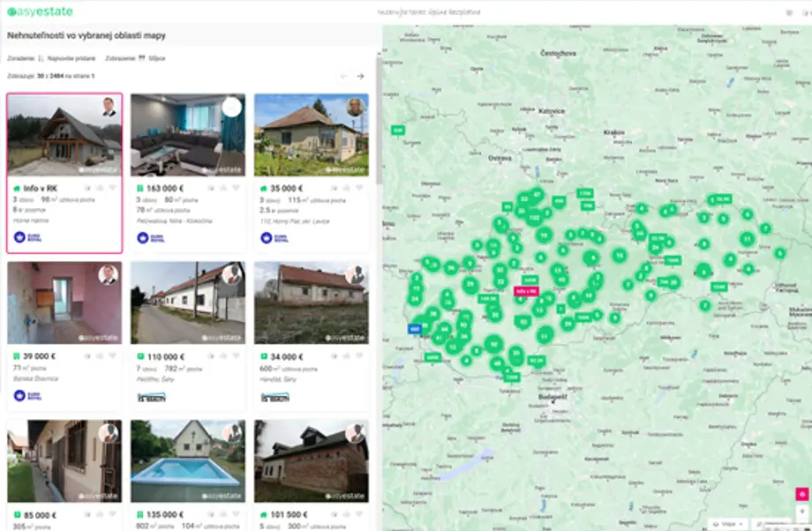Zoom in on the map with plus

coord(802,512)
